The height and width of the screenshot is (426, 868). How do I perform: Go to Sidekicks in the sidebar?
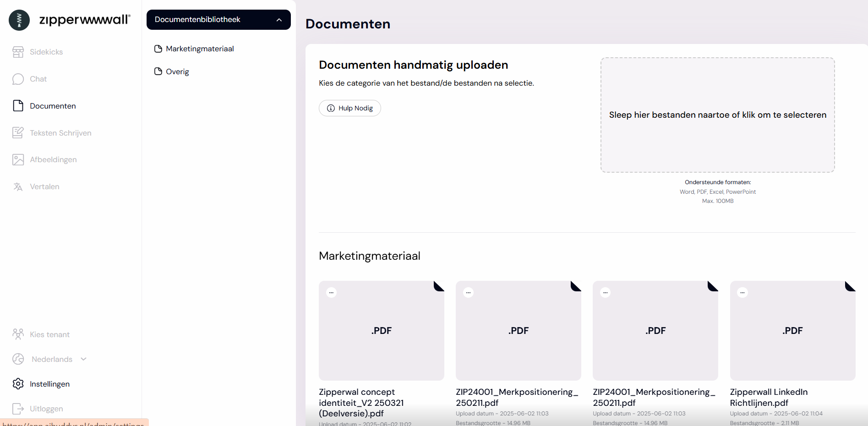tap(46, 52)
